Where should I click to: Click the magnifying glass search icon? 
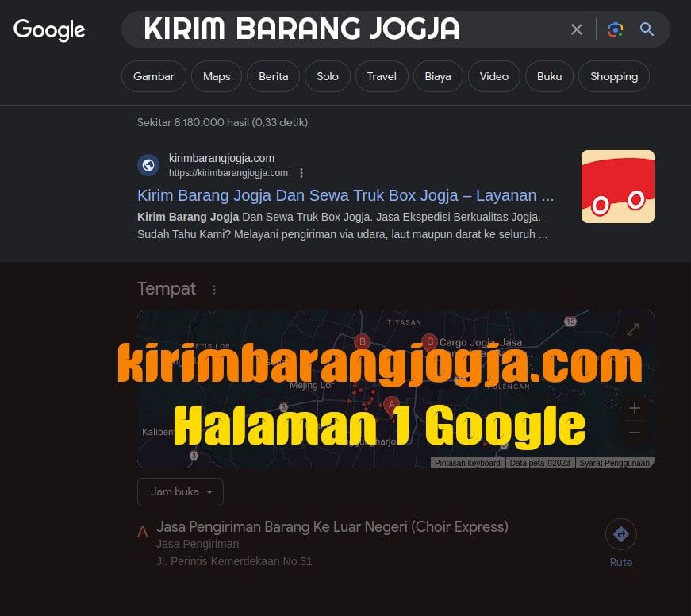tap(647, 29)
